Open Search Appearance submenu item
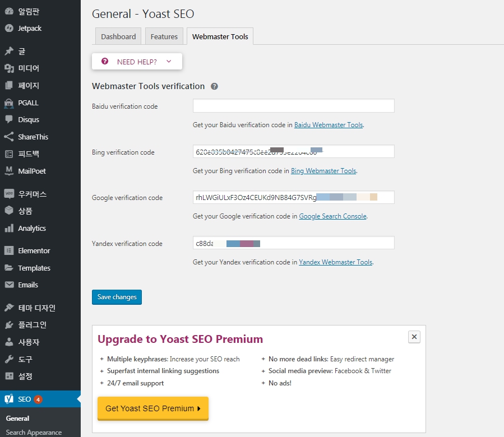 pos(34,433)
